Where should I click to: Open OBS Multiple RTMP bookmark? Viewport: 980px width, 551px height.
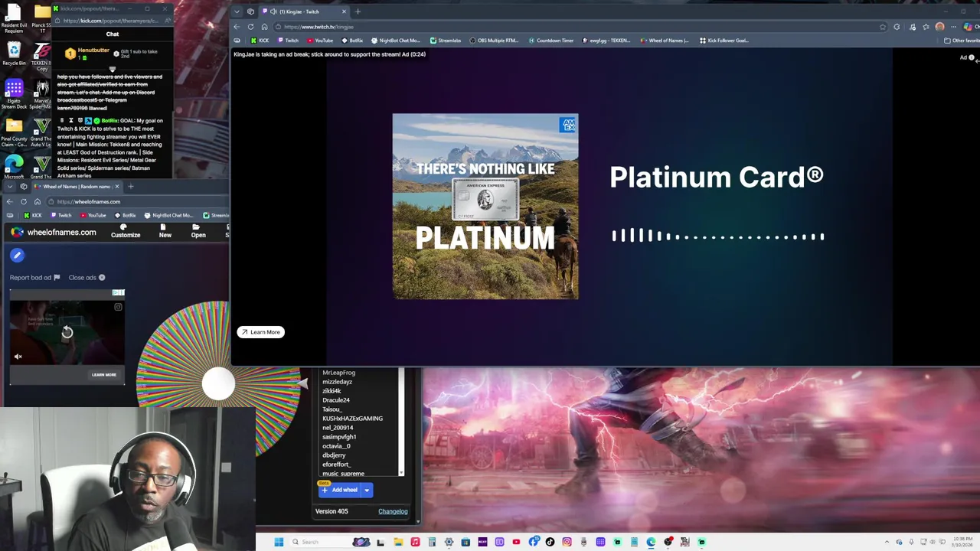point(495,41)
